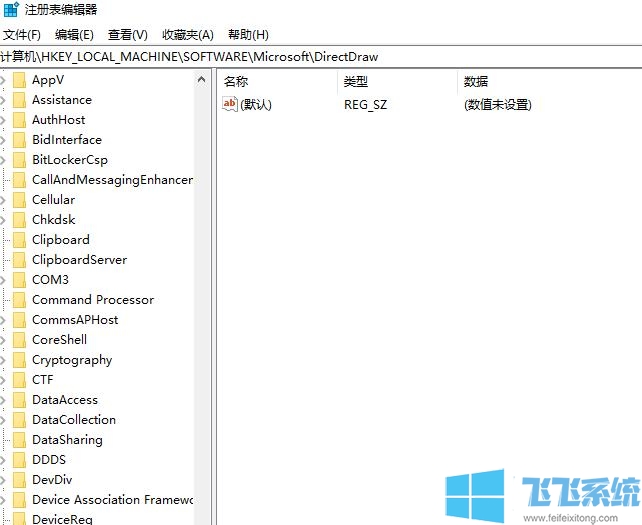The height and width of the screenshot is (525, 642).
Task: Open the 文件(F) menu
Action: pos(21,35)
